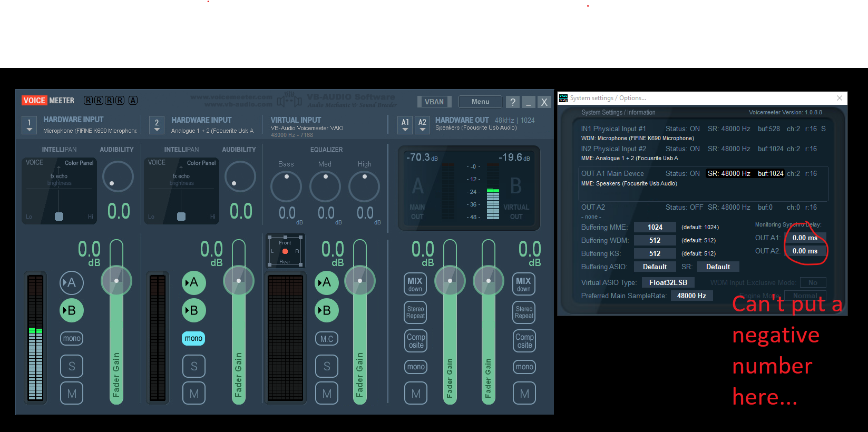This screenshot has width=868, height=432.
Task: Toggle Composite on B bus
Action: tap(524, 341)
